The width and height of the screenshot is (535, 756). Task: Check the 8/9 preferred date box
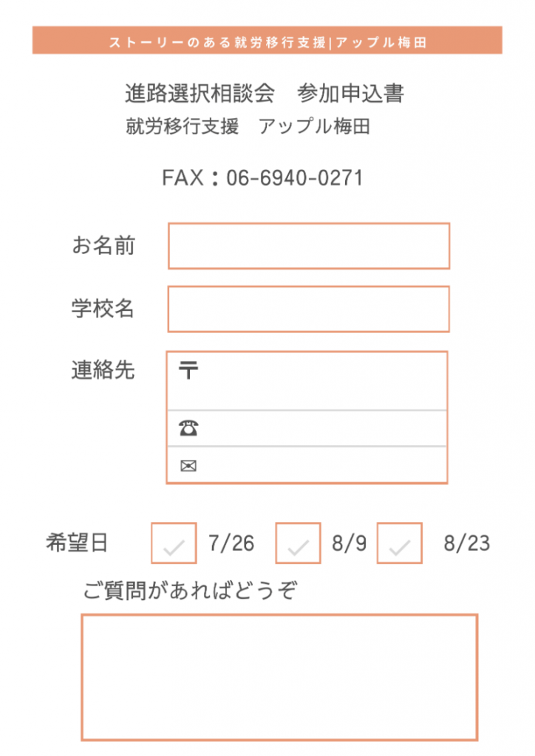(298, 543)
